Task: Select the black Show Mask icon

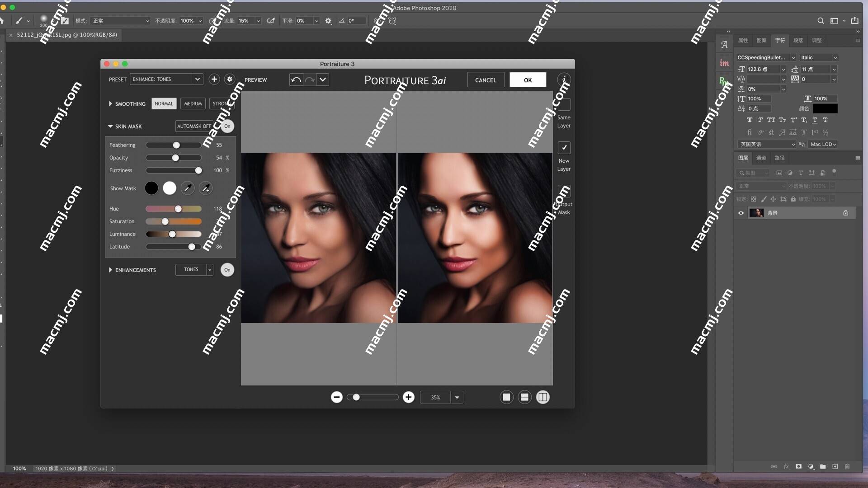Action: tap(151, 188)
